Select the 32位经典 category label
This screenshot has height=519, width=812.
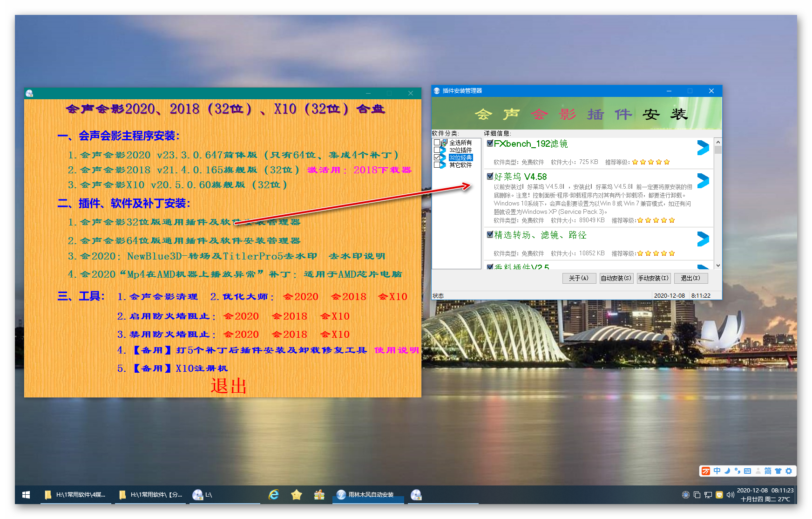click(x=460, y=157)
